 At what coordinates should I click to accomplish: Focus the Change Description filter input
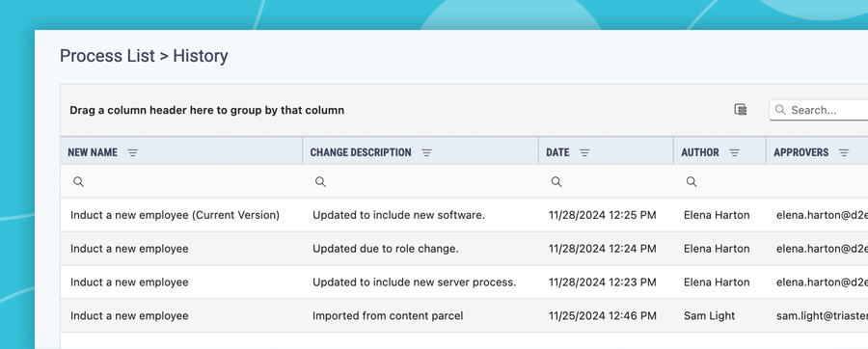[x=420, y=181]
